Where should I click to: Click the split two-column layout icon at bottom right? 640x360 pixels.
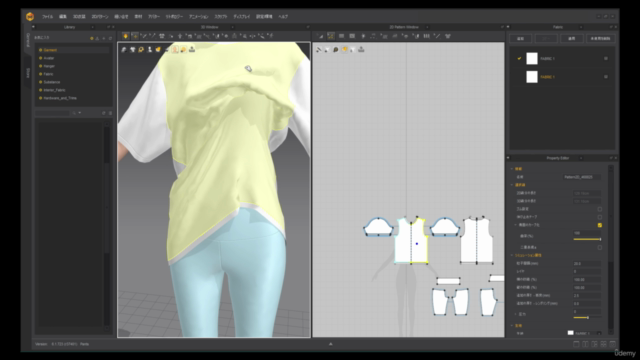click(585, 344)
